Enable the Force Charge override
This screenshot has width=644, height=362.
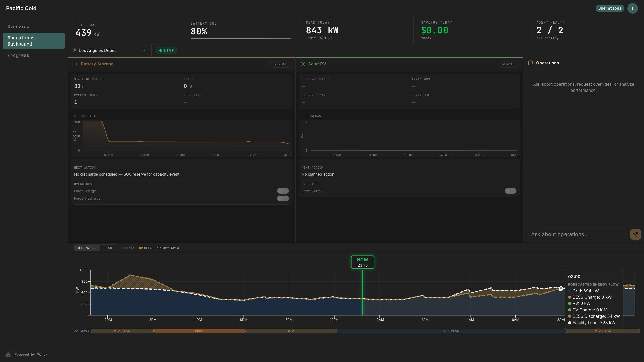click(283, 191)
